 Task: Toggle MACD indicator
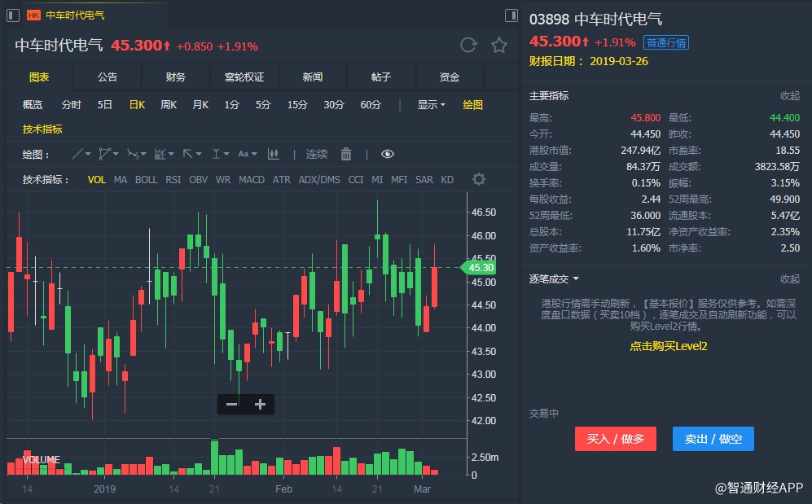tap(252, 180)
